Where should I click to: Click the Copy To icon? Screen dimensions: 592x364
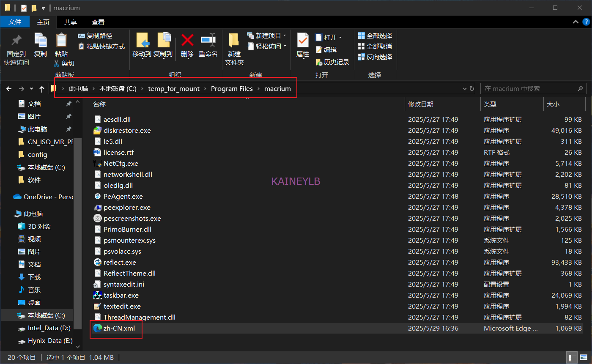point(164,41)
